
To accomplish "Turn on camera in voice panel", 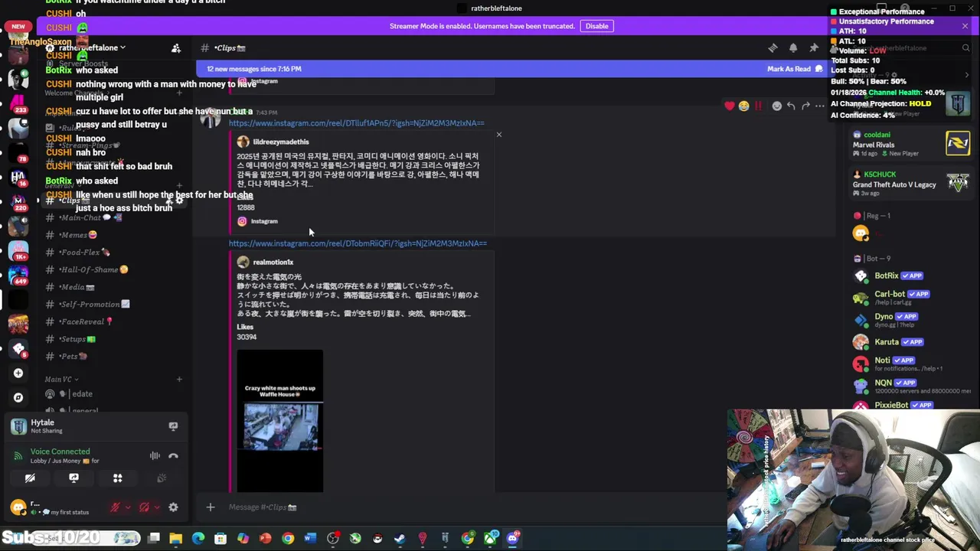I will tap(30, 478).
